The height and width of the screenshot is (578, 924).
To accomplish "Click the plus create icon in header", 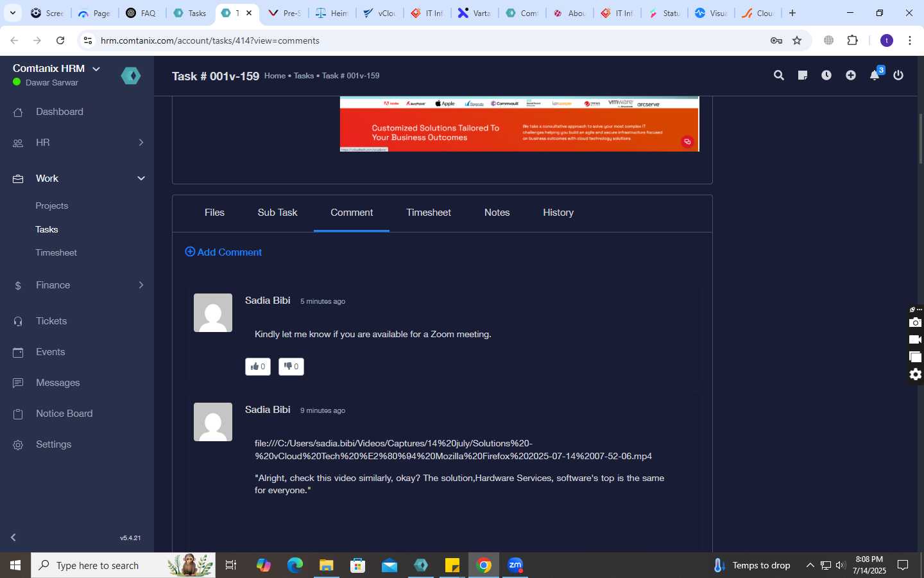I will [851, 75].
